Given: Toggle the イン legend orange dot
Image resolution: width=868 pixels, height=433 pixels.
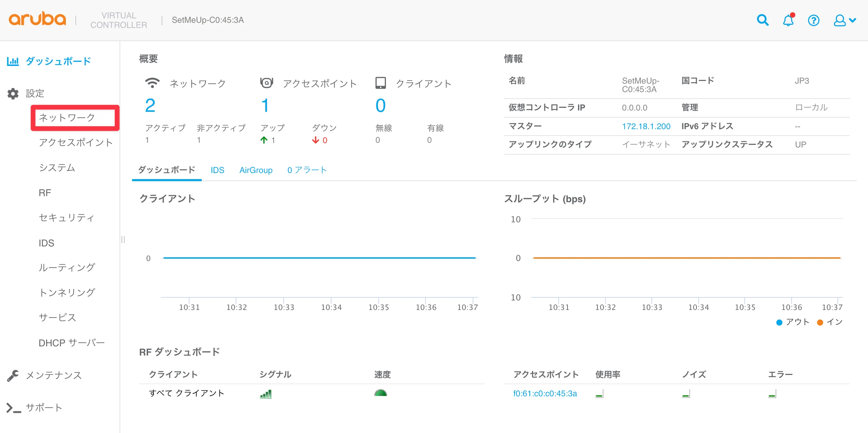Looking at the screenshot, I should (x=820, y=322).
